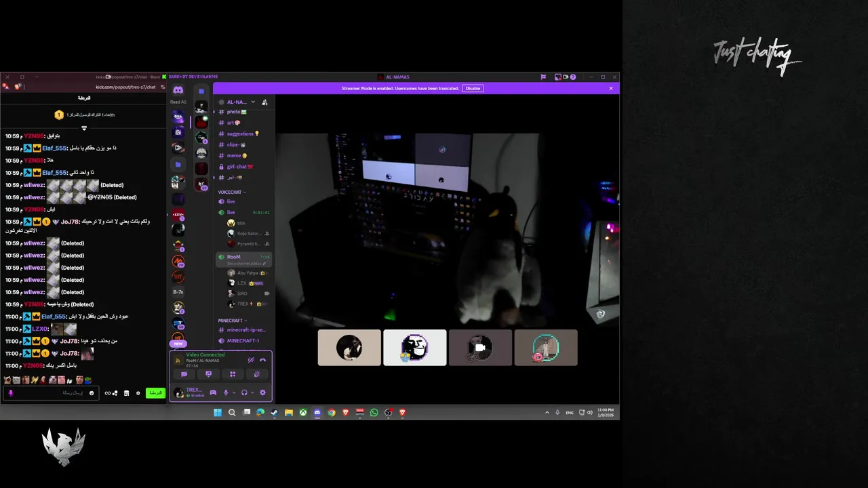Expand pinned message arrow in Kick chat

[x=84, y=128]
